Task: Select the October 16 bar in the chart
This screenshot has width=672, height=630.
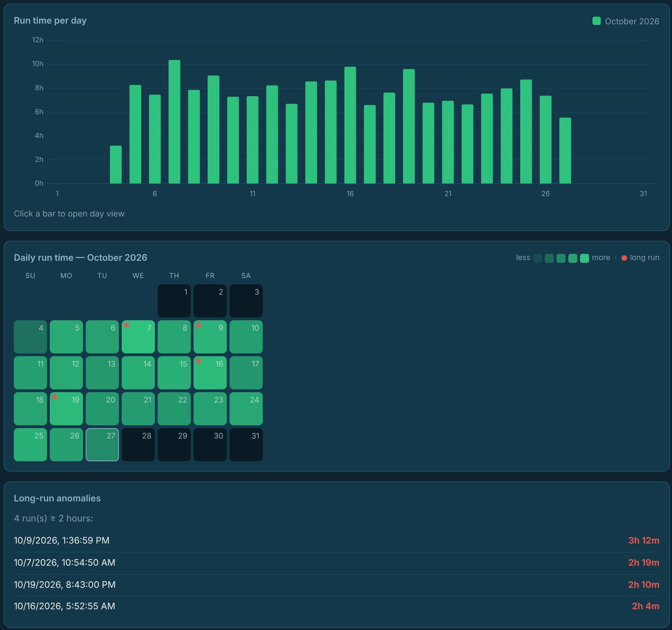Action: tap(350, 125)
